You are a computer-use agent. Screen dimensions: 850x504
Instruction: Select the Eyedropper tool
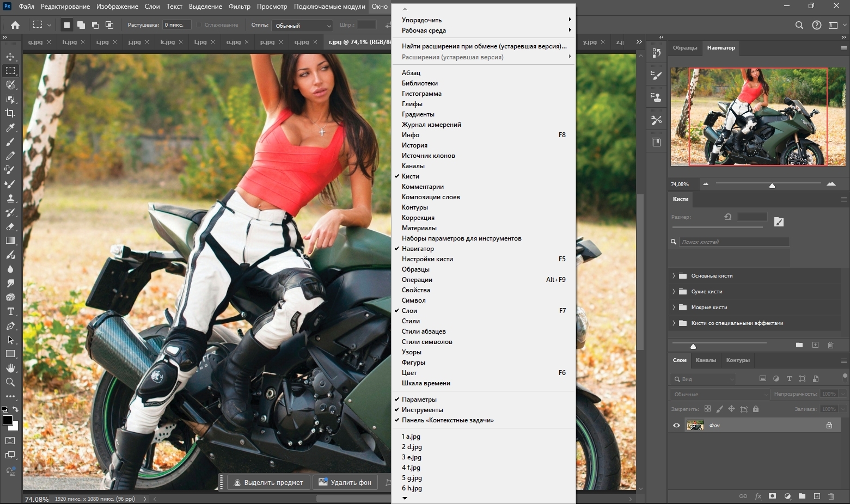tap(10, 127)
